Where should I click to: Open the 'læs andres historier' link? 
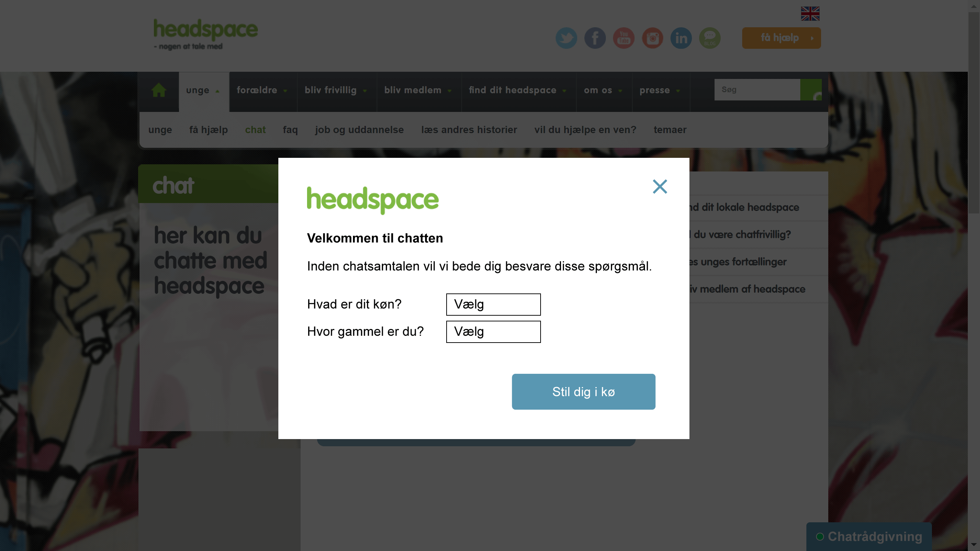469,130
